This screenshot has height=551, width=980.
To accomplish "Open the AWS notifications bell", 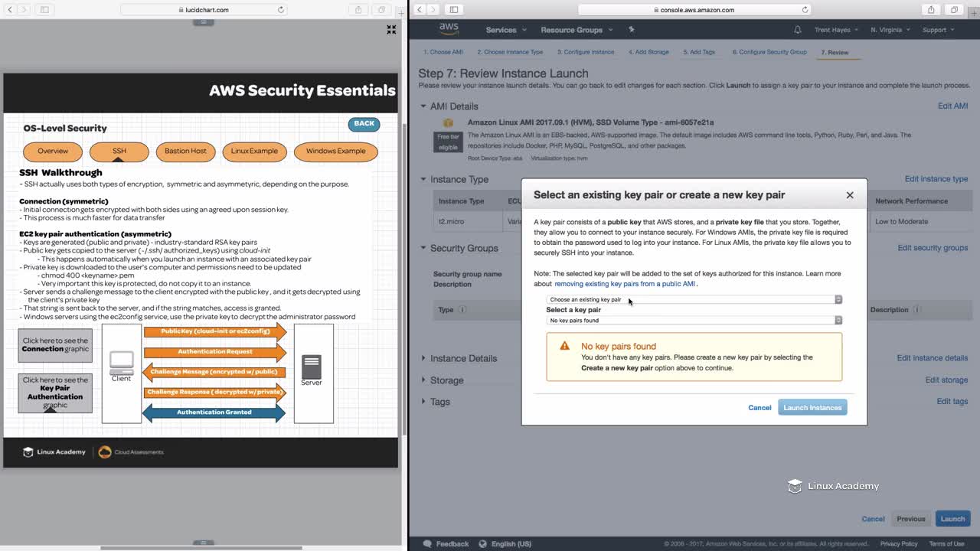I will [x=798, y=30].
